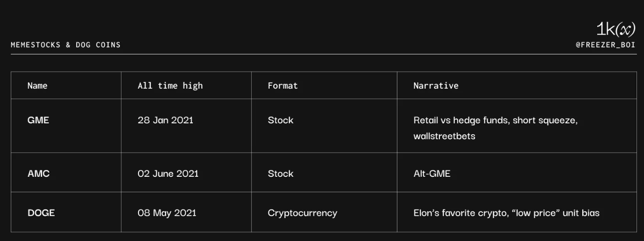The height and width of the screenshot is (241, 644).
Task: Click the Retail vs hedge funds narrative text
Action: [495, 120]
